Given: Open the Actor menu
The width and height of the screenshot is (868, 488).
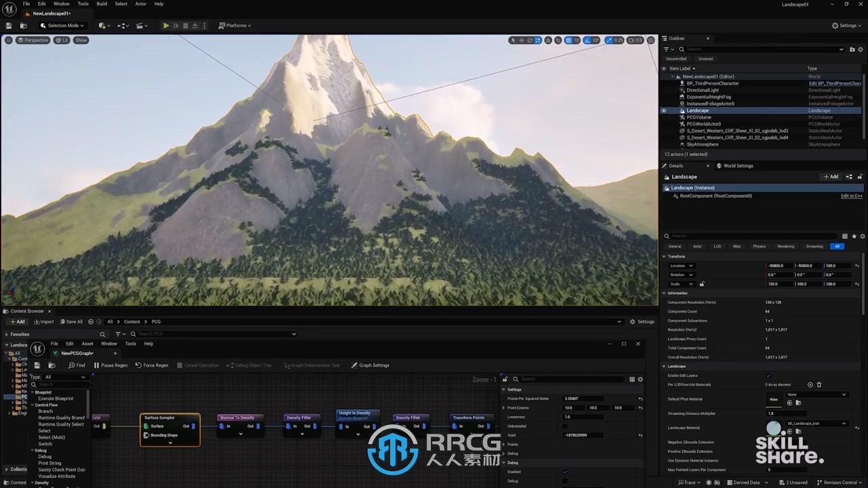Looking at the screenshot, I should 140,4.
